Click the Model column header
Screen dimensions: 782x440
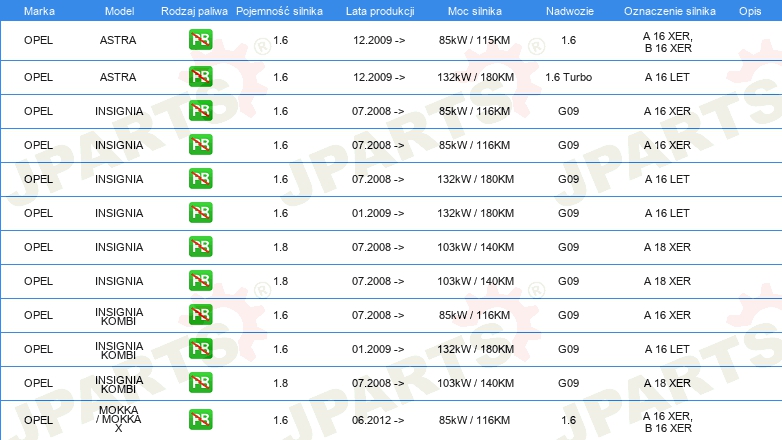point(119,11)
